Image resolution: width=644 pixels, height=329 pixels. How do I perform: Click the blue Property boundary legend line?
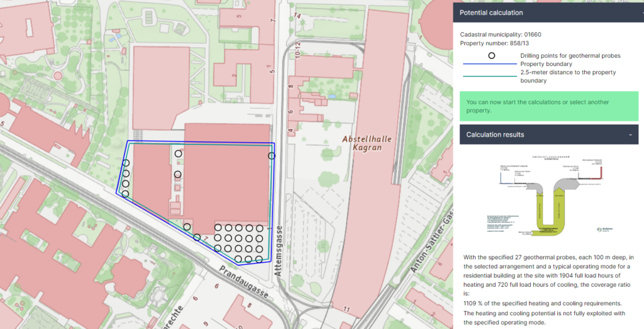[490, 64]
